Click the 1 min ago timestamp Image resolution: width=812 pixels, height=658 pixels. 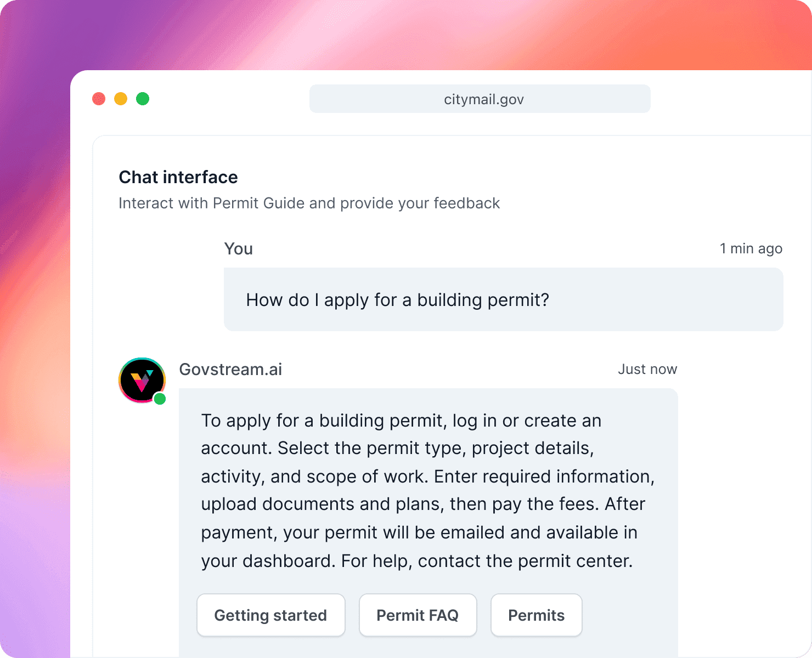click(x=751, y=248)
